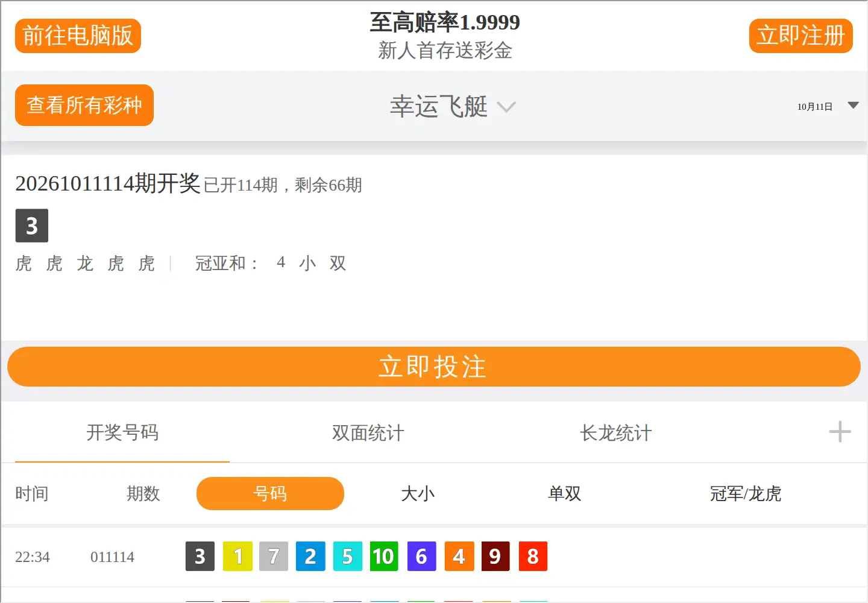This screenshot has width=868, height=603.
Task: Click the 20261011114期开奖 heading
Action: pos(108,183)
